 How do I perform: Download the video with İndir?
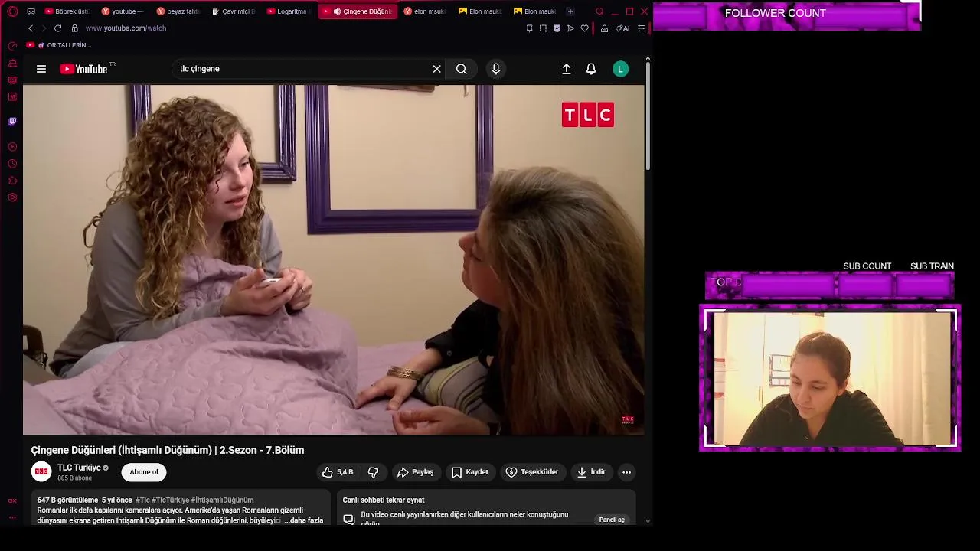pyautogui.click(x=591, y=472)
